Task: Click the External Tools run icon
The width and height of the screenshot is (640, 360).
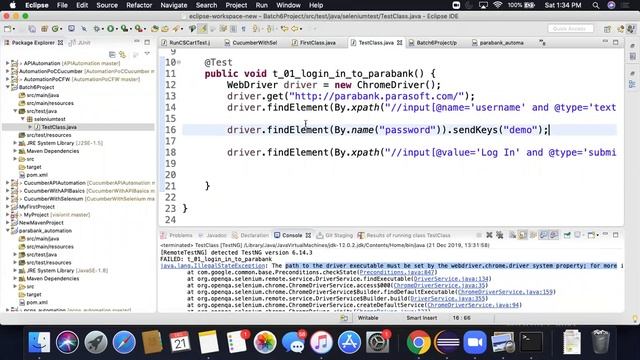Action: [x=139, y=29]
